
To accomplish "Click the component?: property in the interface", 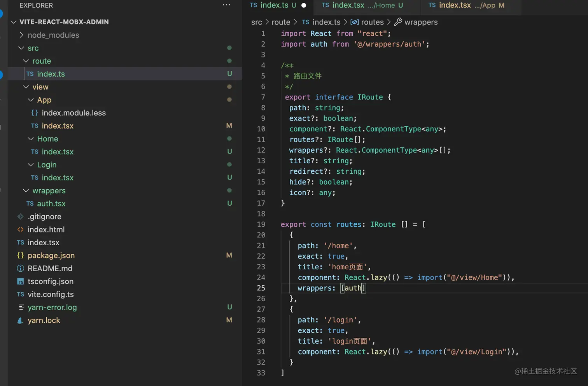I will (312, 129).
